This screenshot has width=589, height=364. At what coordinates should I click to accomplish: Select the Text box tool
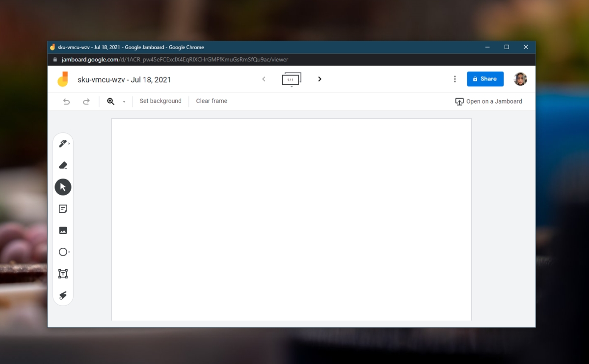(63, 274)
